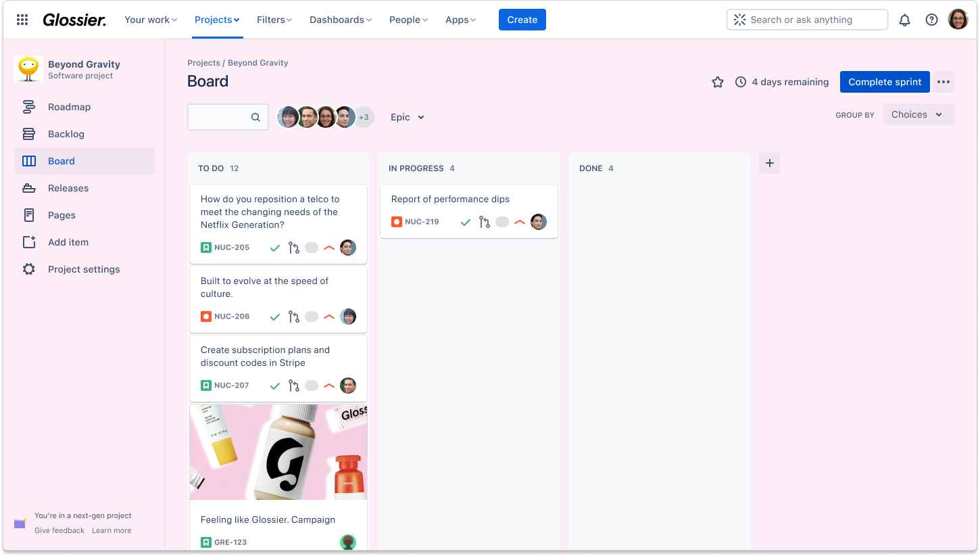Open the help question mark icon
The width and height of the screenshot is (980, 556).
[931, 20]
